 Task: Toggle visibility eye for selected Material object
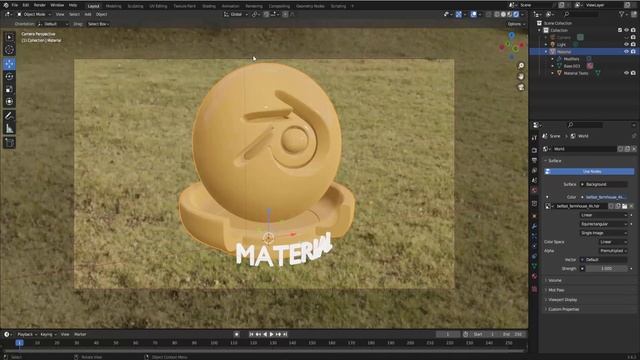coord(627,52)
